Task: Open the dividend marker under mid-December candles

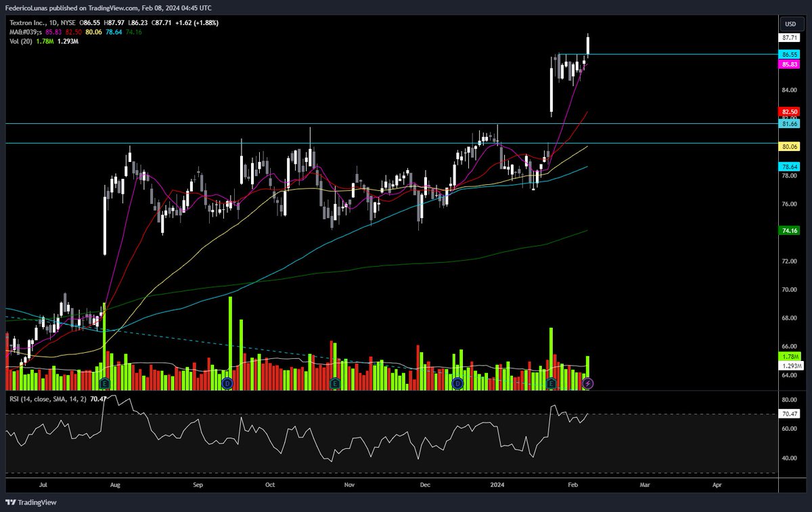Action: click(457, 383)
